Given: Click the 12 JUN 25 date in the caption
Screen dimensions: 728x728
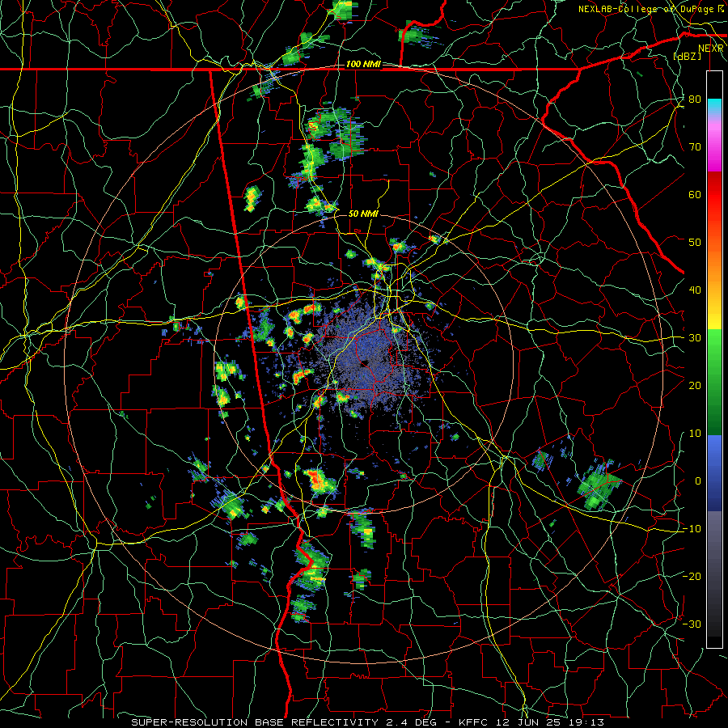Looking at the screenshot, I should (x=530, y=722).
